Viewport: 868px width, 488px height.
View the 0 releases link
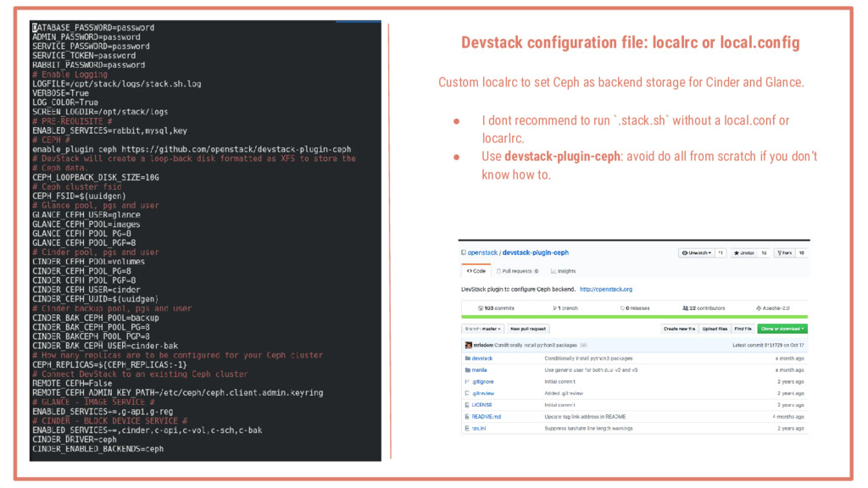click(x=635, y=308)
